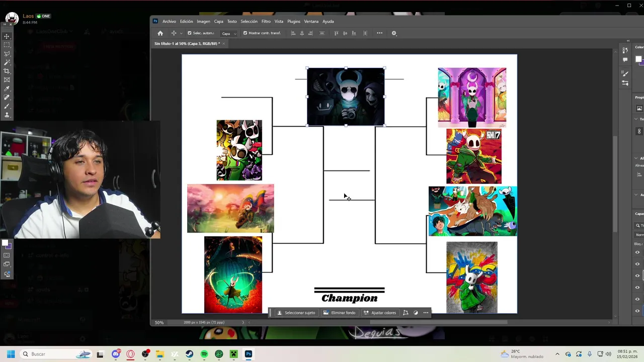Align top edges in options bar
Viewport: 644px width, 362px height.
click(337, 33)
